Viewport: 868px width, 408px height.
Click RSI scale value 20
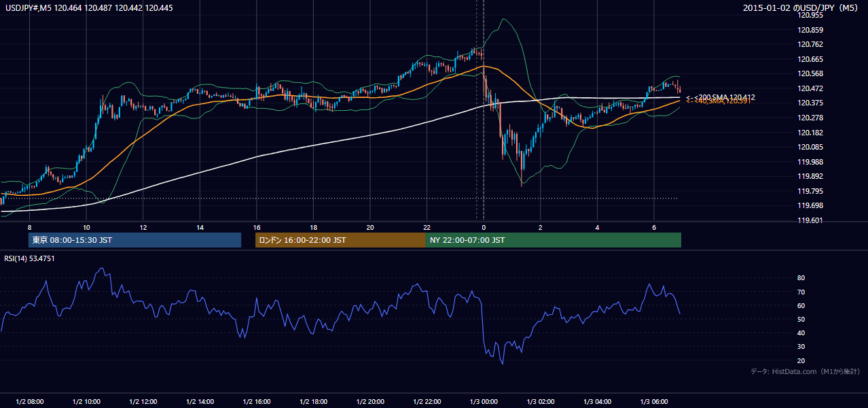(x=801, y=360)
